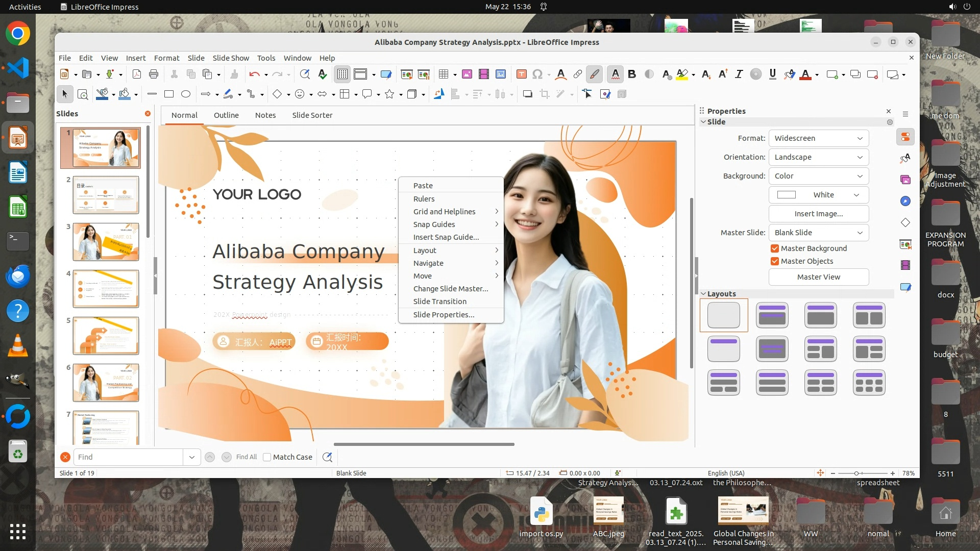Enable the Match Case checkbox
The width and height of the screenshot is (980, 551).
pyautogui.click(x=267, y=457)
